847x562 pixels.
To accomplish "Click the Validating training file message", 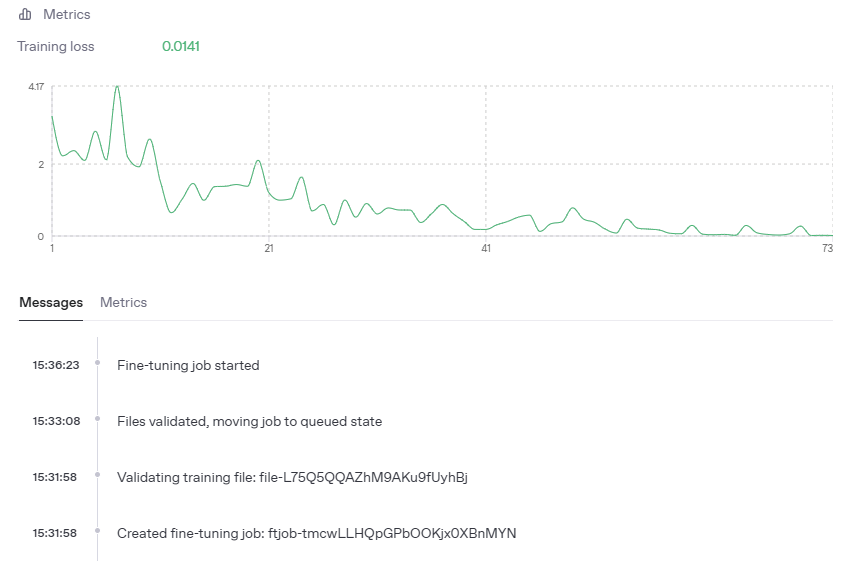I will coord(292,477).
